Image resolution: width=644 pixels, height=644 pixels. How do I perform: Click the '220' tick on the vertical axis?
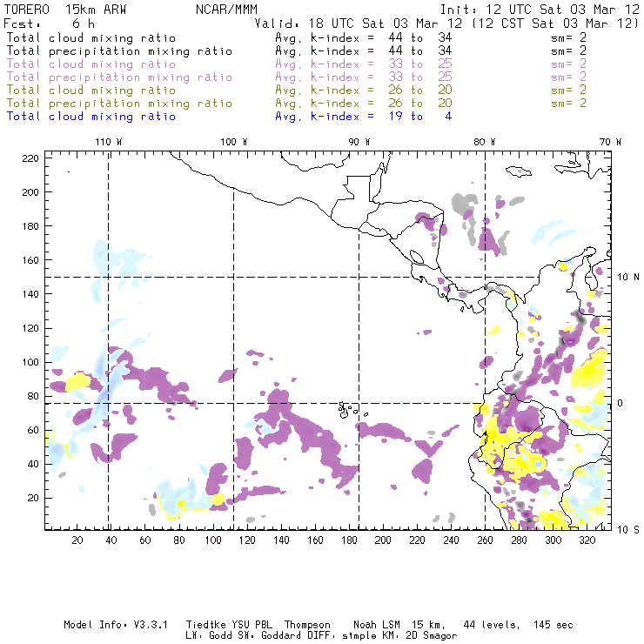tap(30, 158)
